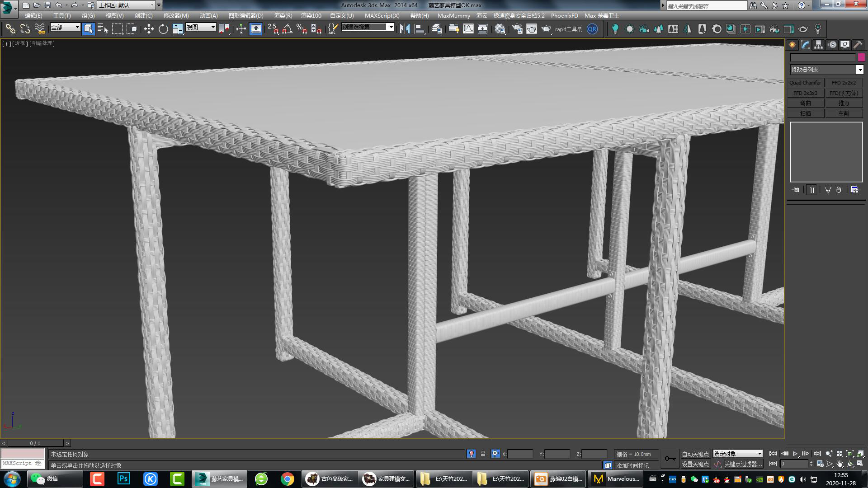Screen dimensions: 868x488
Task: Open the Align tool
Action: 420,28
